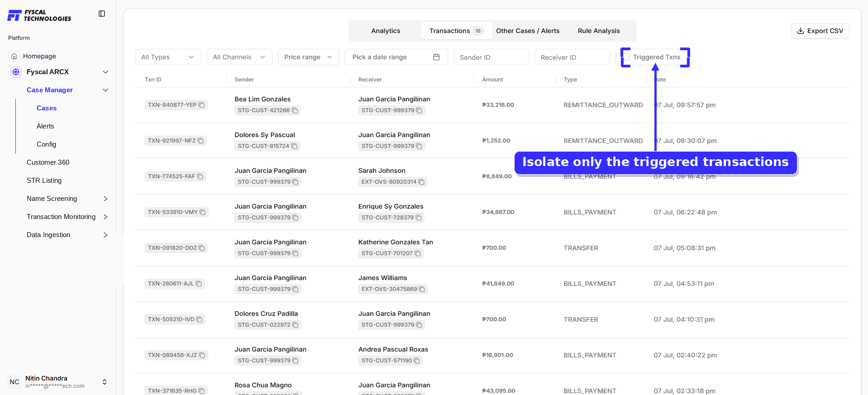Open Config in the sidebar
This screenshot has width=868, height=395.
coord(46,144)
